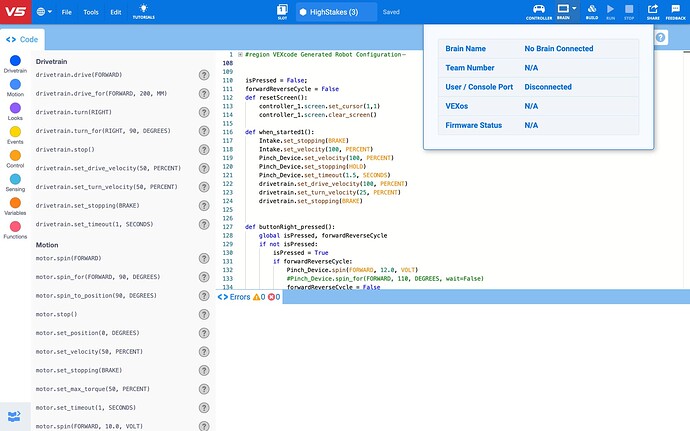Open help for motor.set_stopping(BRAKE)
This screenshot has width=690, height=431.
coord(204,371)
